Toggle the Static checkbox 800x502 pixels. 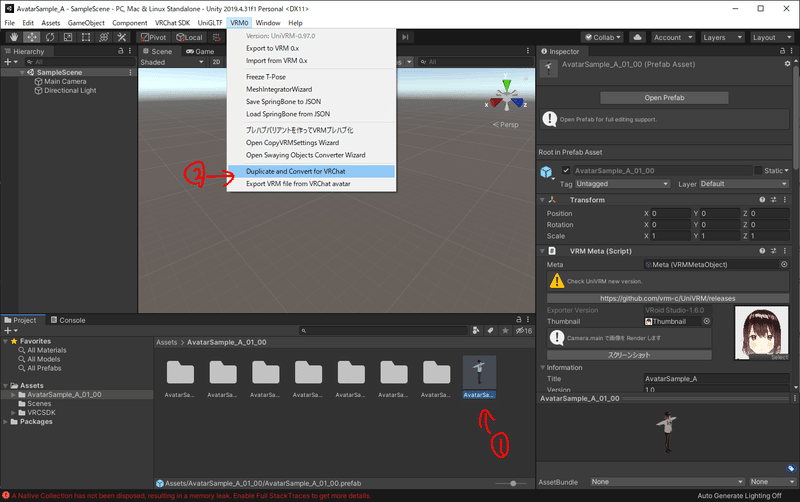pyautogui.click(x=758, y=170)
